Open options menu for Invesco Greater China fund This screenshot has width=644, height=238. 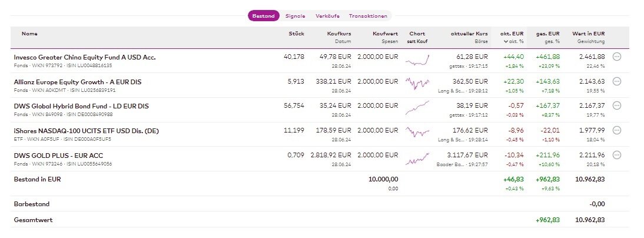coord(617,57)
